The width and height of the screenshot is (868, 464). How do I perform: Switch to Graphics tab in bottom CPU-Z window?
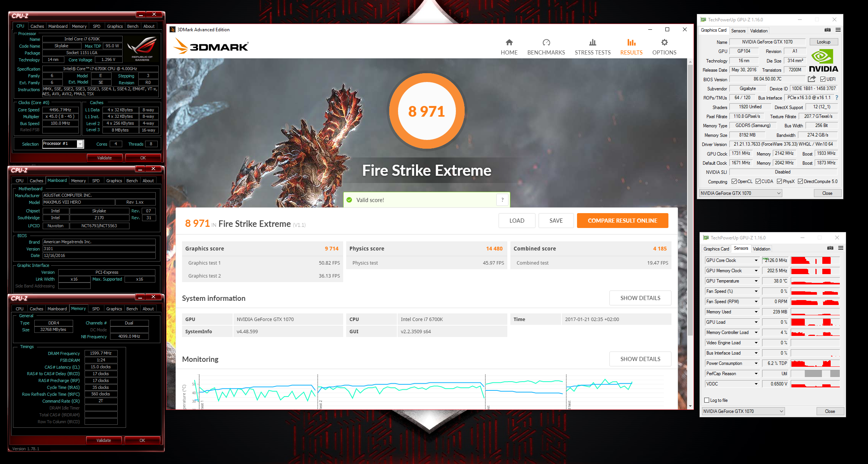coord(114,309)
